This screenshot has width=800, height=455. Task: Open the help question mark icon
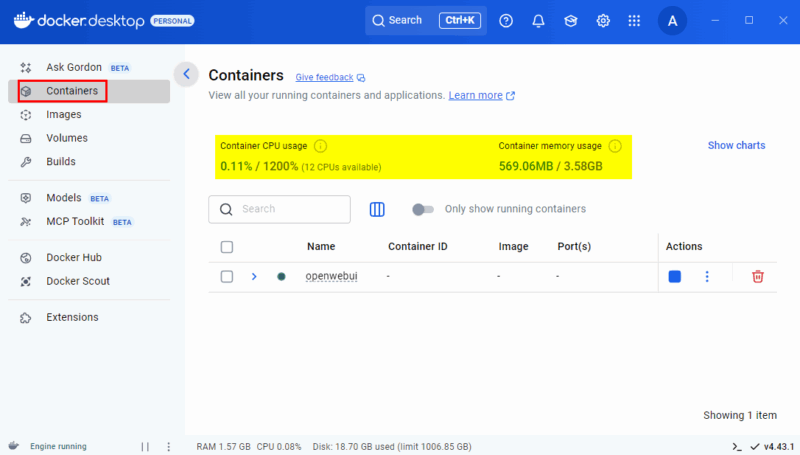coord(506,21)
